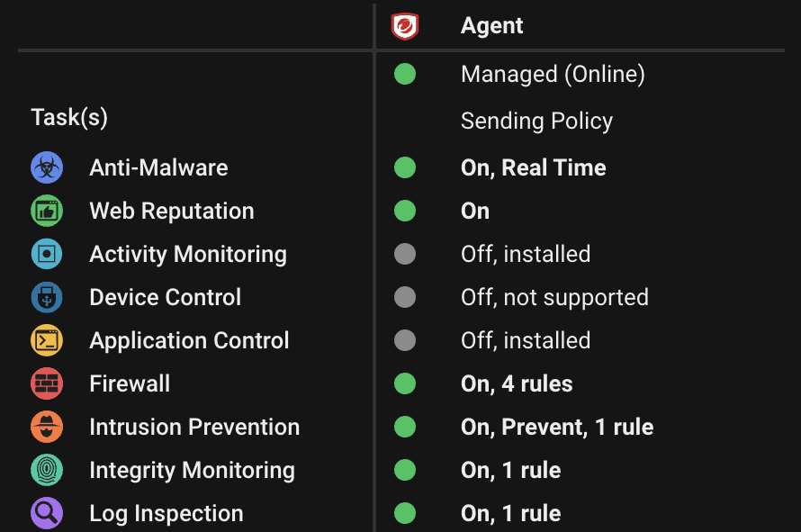This screenshot has width=801, height=532.
Task: Click the Application Control terminal icon
Action: [x=46, y=340]
